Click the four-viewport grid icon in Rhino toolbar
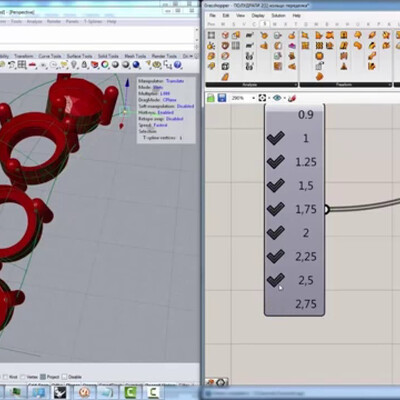400x400 pixels. pyautogui.click(x=22, y=65)
